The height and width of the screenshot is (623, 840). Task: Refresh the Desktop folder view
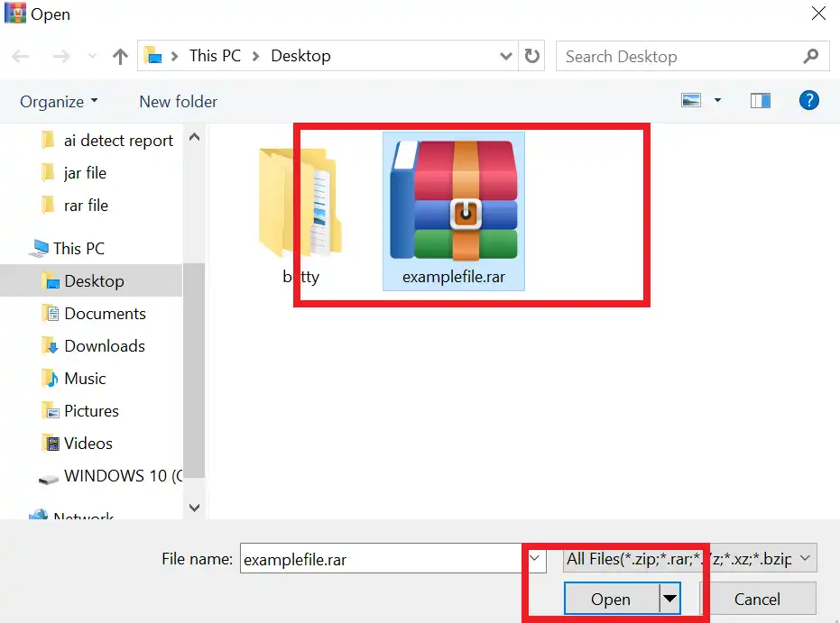click(531, 56)
